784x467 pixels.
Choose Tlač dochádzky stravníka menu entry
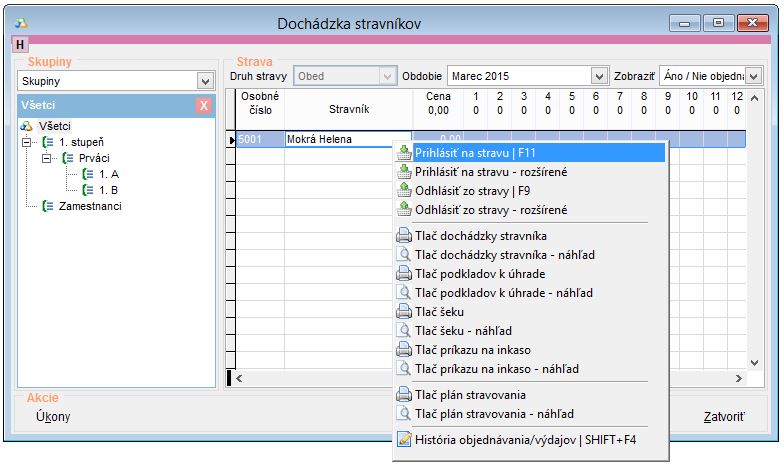[480, 236]
